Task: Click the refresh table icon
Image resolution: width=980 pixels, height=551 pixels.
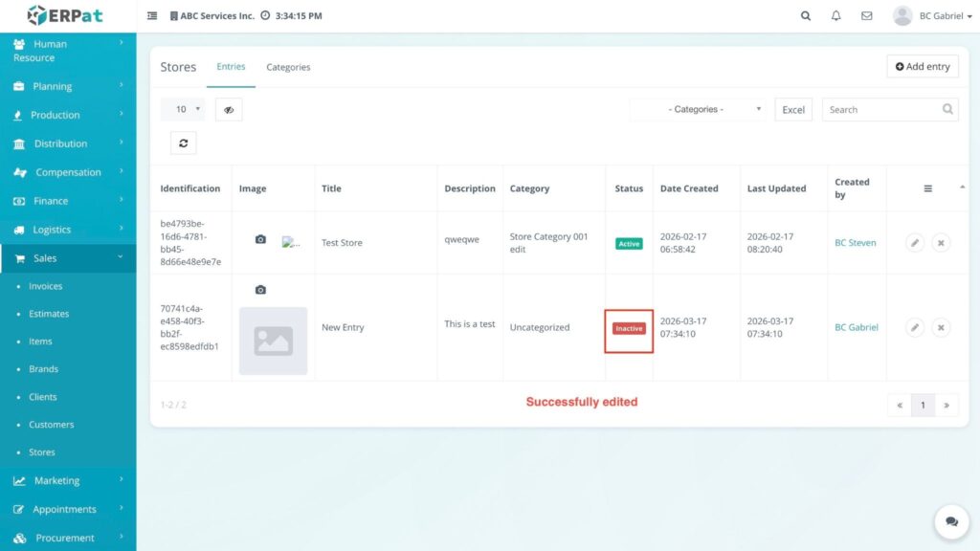Action: pyautogui.click(x=183, y=143)
